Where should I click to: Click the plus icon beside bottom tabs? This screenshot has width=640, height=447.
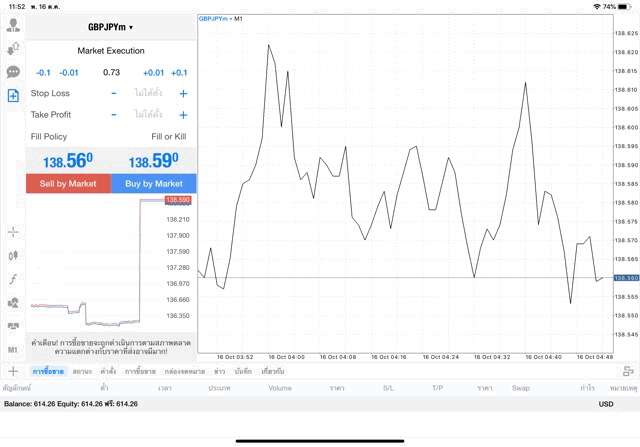[13, 371]
